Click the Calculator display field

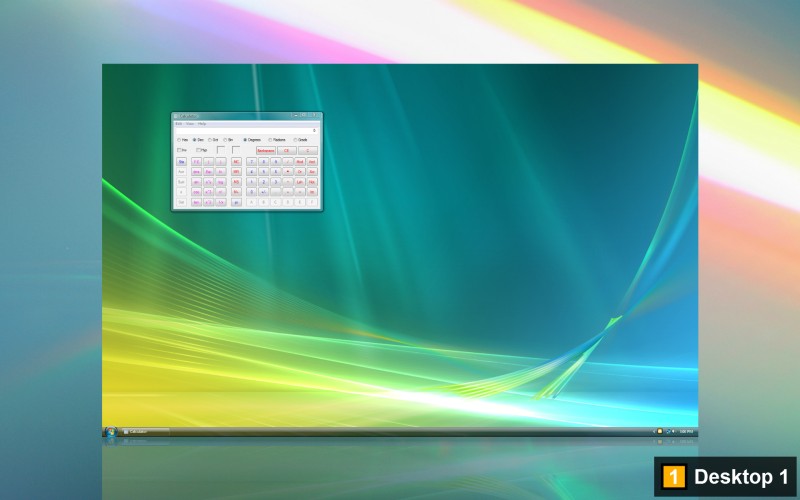tap(247, 131)
